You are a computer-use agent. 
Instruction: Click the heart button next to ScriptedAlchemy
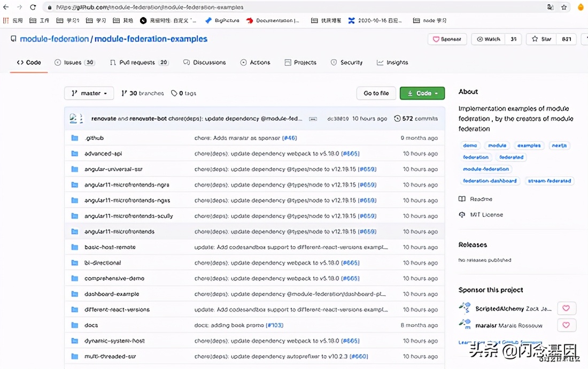[566, 309]
